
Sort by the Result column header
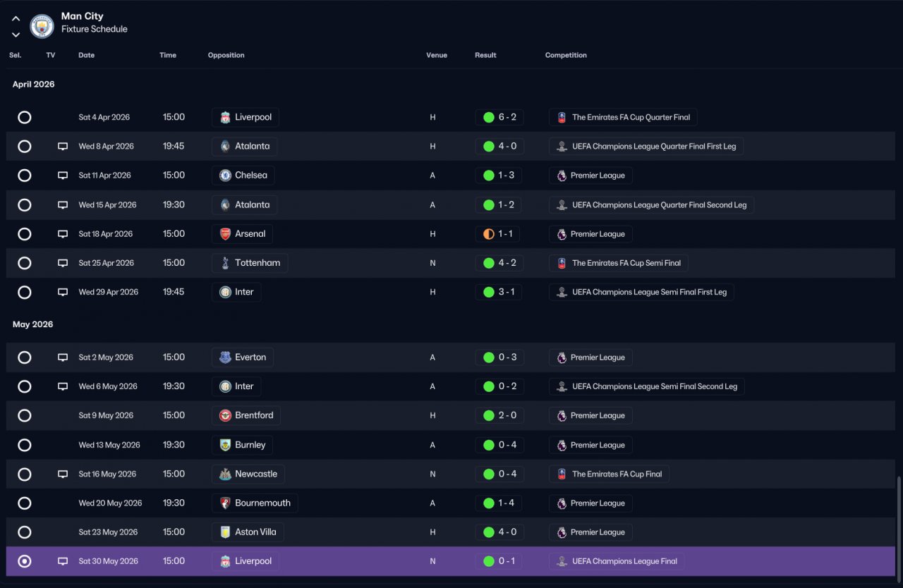coord(485,55)
